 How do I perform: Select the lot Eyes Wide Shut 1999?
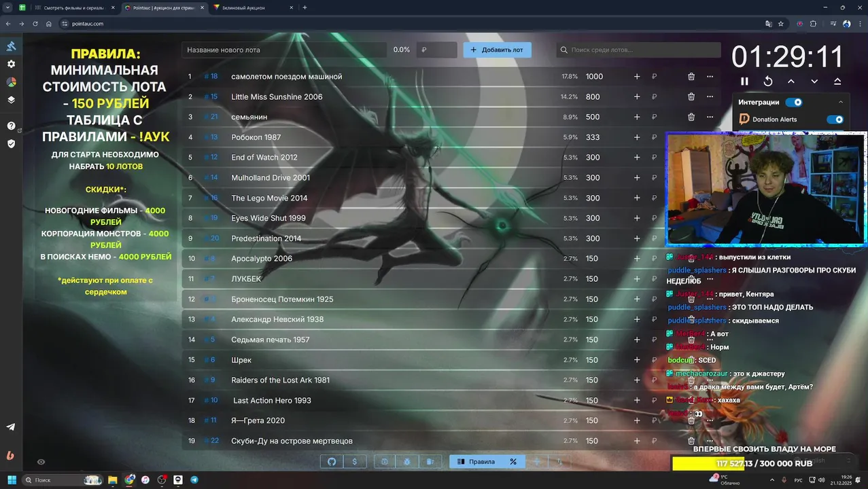click(x=268, y=218)
